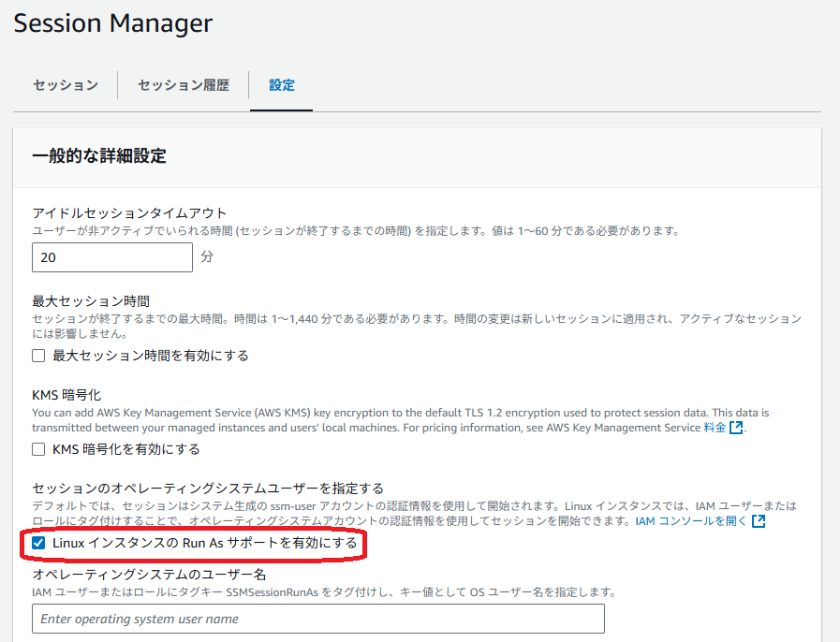Click the 一般的な詳細設定 section heading
840x642 pixels.
99,156
